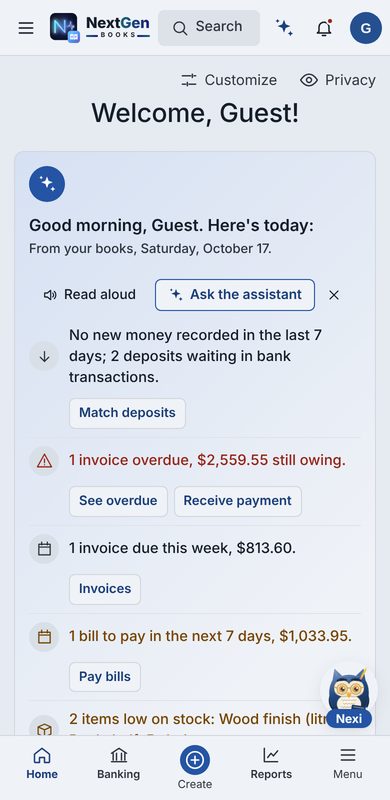Open the Nexi owl chat helper

(349, 697)
